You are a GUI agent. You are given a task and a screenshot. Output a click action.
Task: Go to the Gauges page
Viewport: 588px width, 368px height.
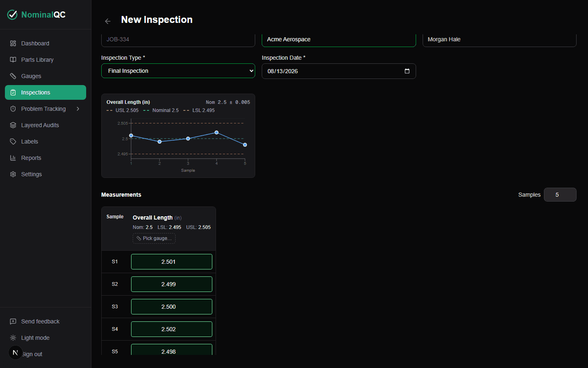click(45, 76)
